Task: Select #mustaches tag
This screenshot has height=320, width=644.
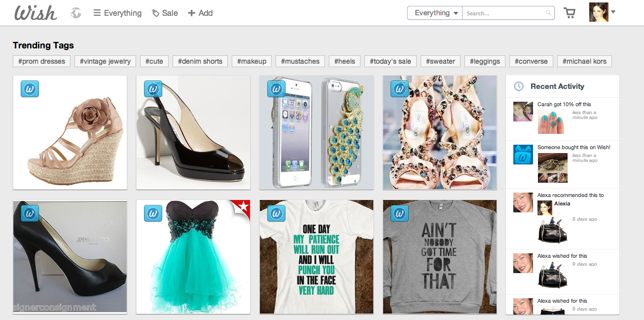Action: (300, 61)
